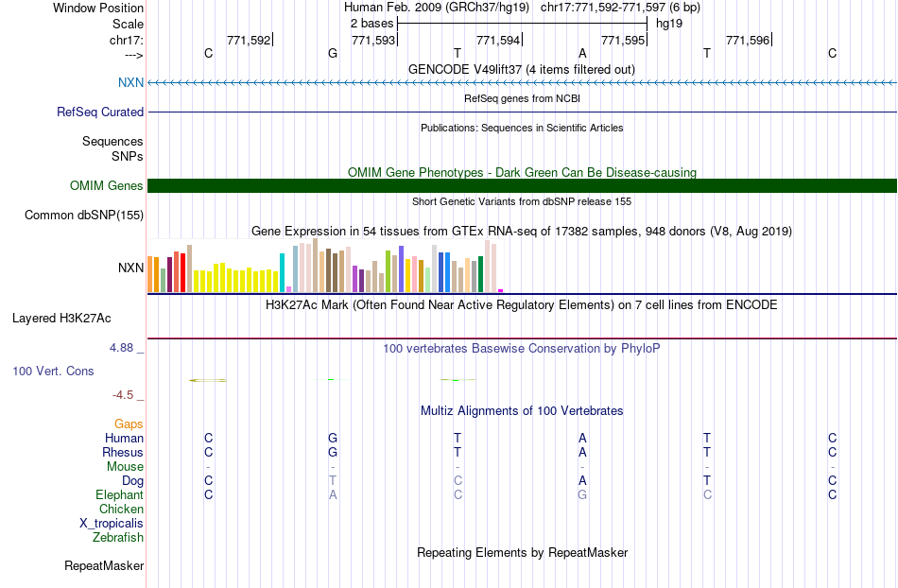This screenshot has width=898, height=588.
Task: Open the RefSeq Curated track label
Action: click(99, 112)
